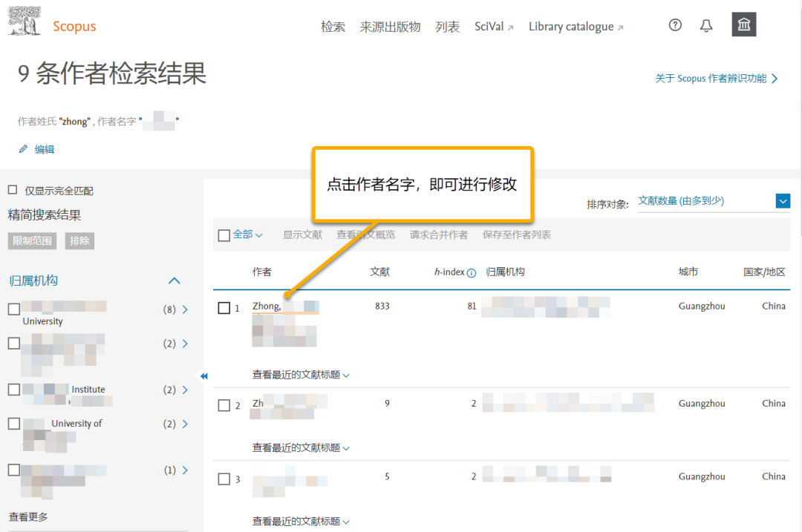This screenshot has width=802, height=532.
Task: View h-index info tooltip icon
Action: (473, 272)
